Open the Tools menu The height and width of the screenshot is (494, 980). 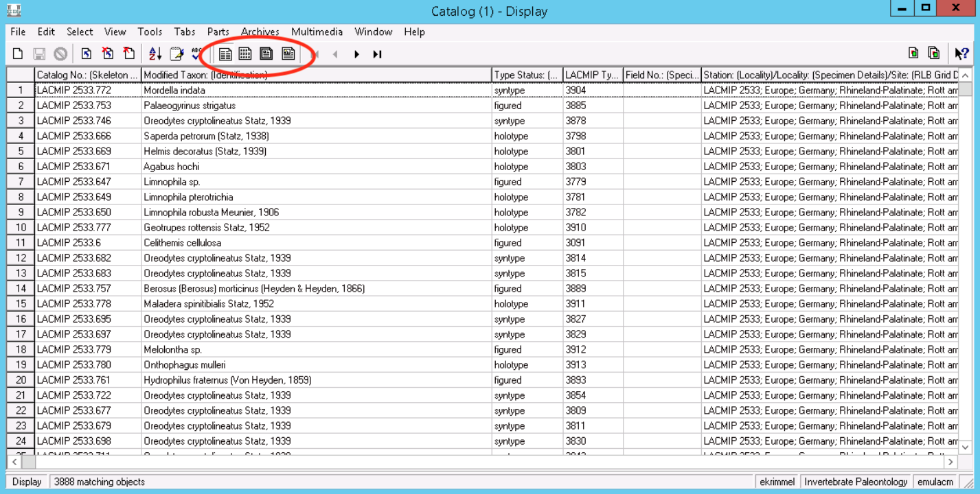[x=150, y=32]
